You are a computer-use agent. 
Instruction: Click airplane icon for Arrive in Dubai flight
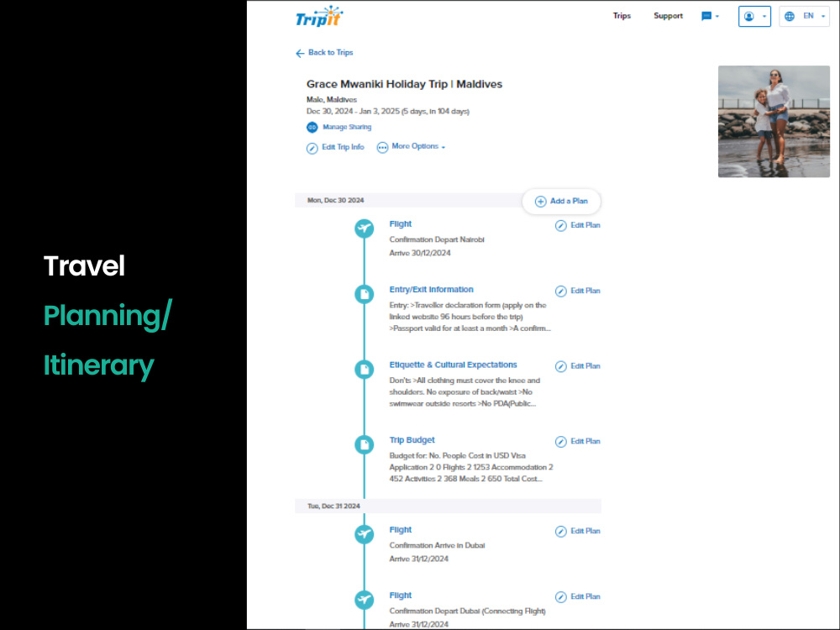pos(365,534)
